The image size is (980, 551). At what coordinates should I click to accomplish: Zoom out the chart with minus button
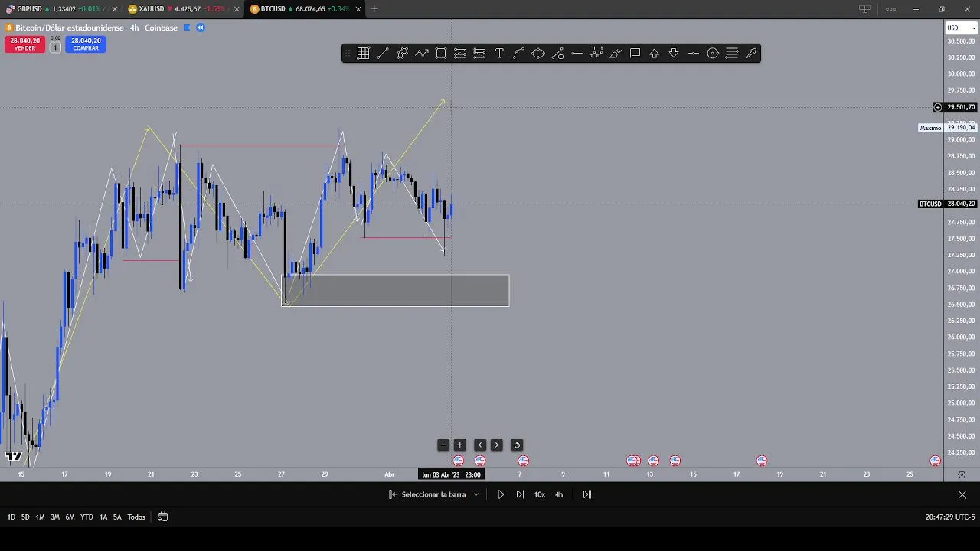(443, 445)
